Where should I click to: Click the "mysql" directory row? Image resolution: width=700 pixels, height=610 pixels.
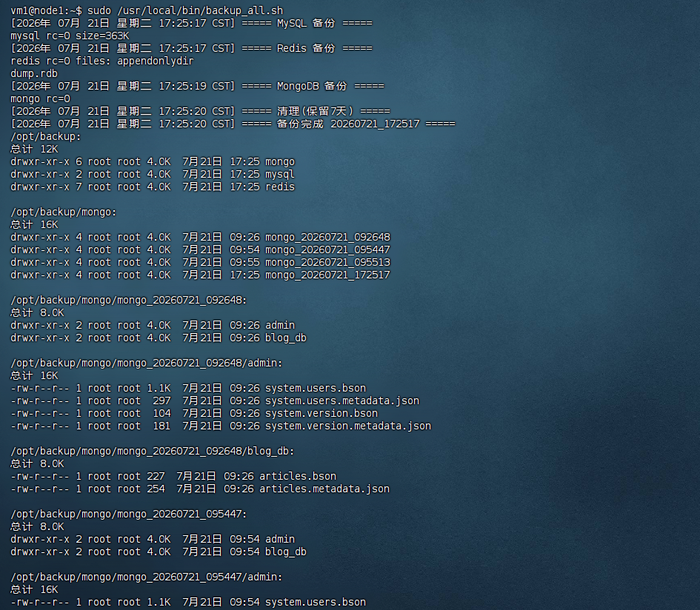[x=153, y=174]
